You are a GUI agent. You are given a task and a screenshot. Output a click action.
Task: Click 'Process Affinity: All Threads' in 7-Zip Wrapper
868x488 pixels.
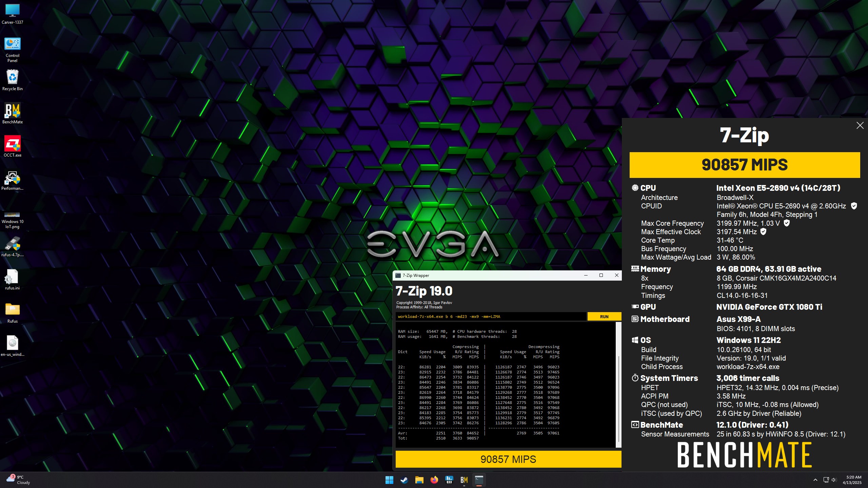pos(419,307)
